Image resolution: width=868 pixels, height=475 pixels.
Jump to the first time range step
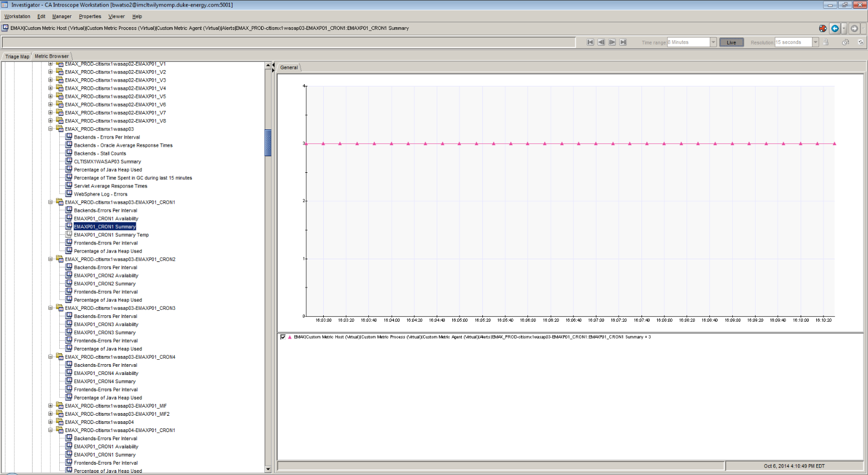(590, 42)
